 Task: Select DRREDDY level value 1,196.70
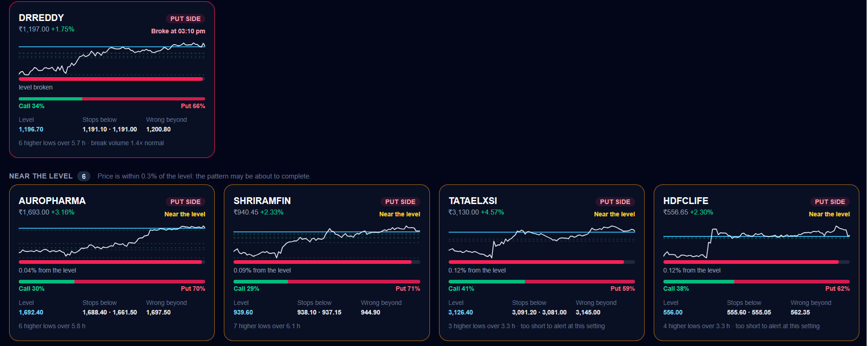31,129
